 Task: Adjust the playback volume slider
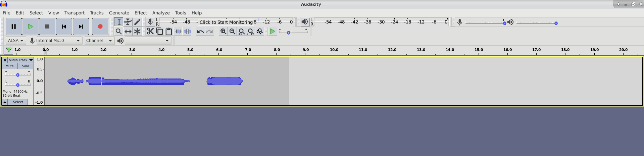(x=537, y=23)
